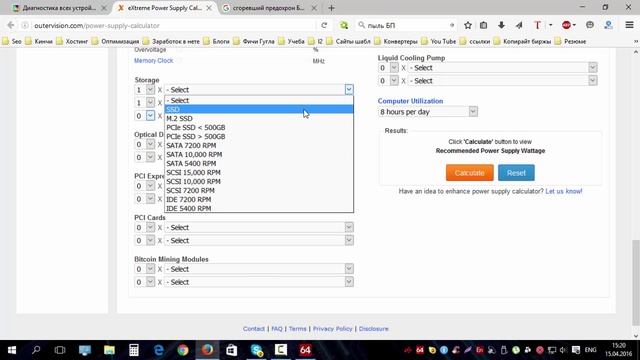Viewport: 640px width, 360px height.
Task: Open first PCI Cards Select dropdown
Action: tap(259, 227)
